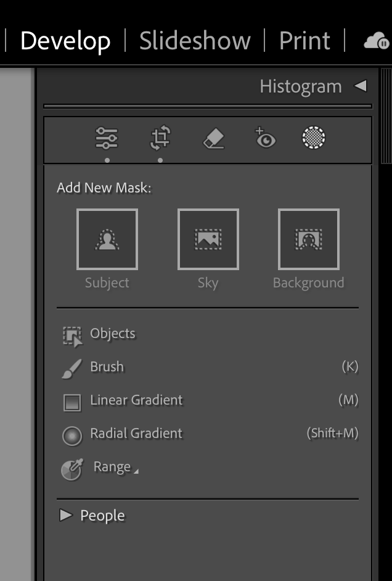Screen dimensions: 392x581
Task: Choose the Brush mask option
Action: pos(208,367)
